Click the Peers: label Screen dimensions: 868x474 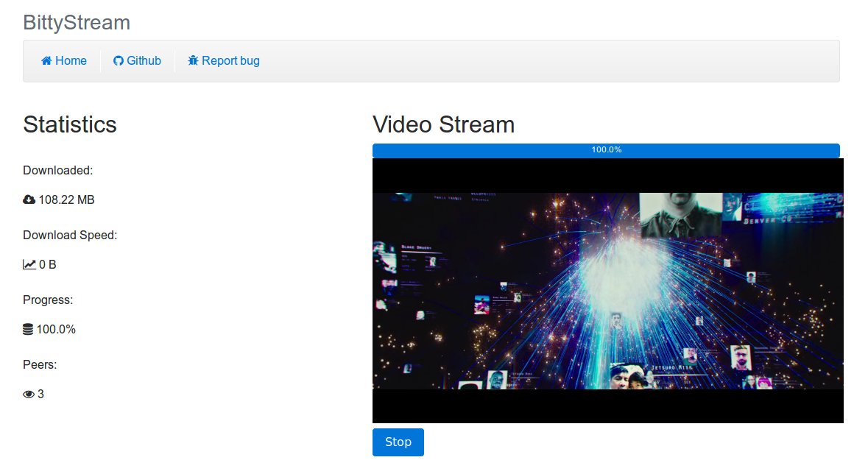40,365
